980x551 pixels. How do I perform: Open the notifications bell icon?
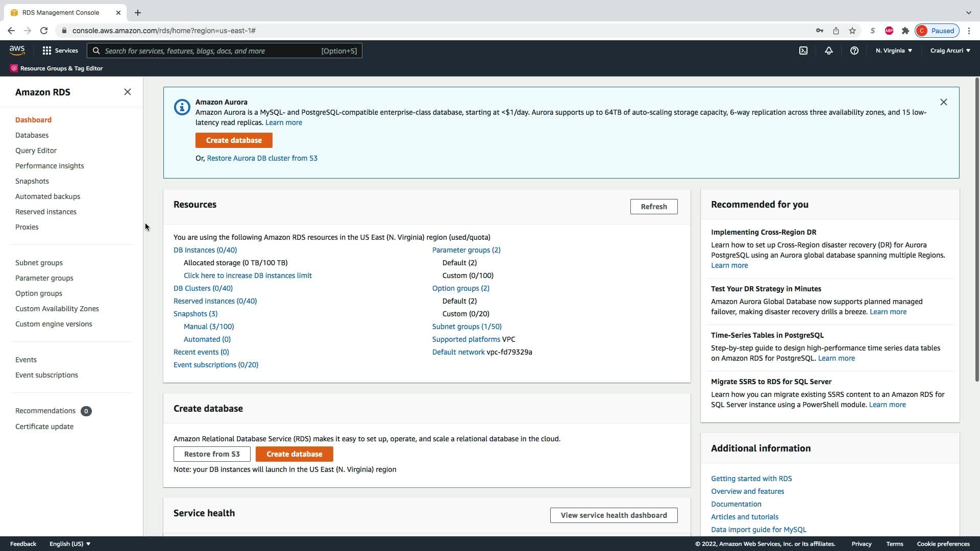click(x=828, y=51)
